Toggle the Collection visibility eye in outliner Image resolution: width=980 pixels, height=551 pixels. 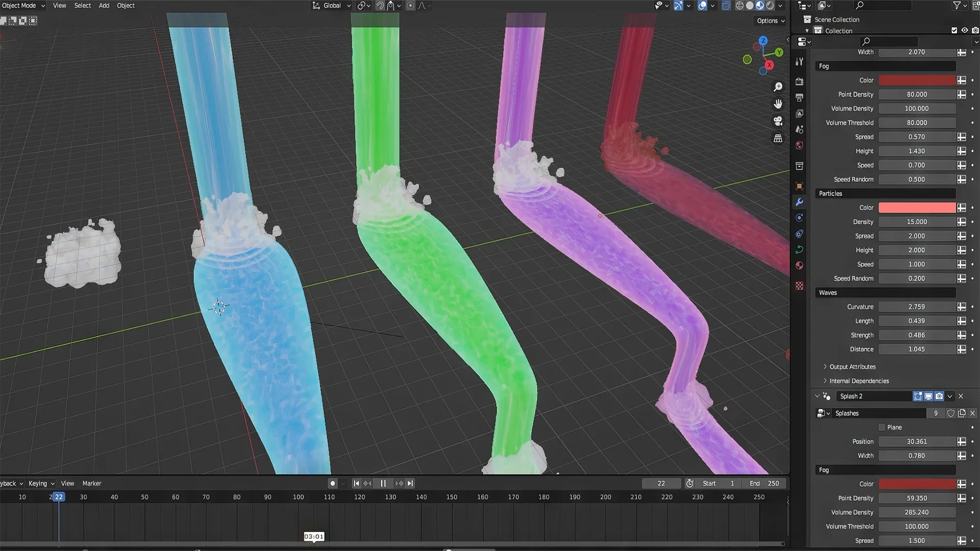tap(964, 30)
